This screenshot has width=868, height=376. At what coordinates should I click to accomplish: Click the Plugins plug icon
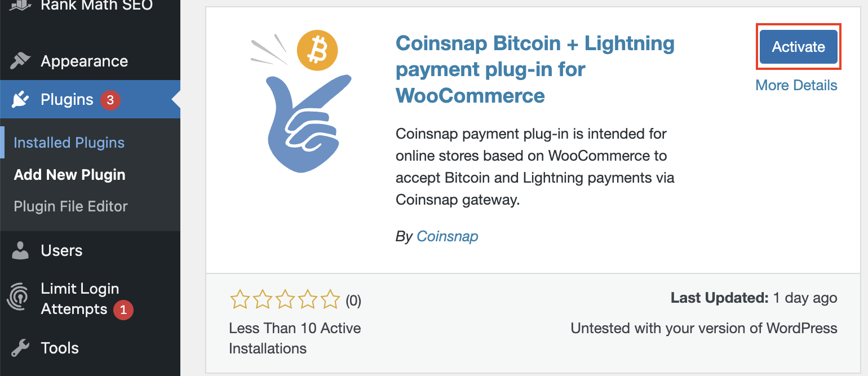pos(20,100)
